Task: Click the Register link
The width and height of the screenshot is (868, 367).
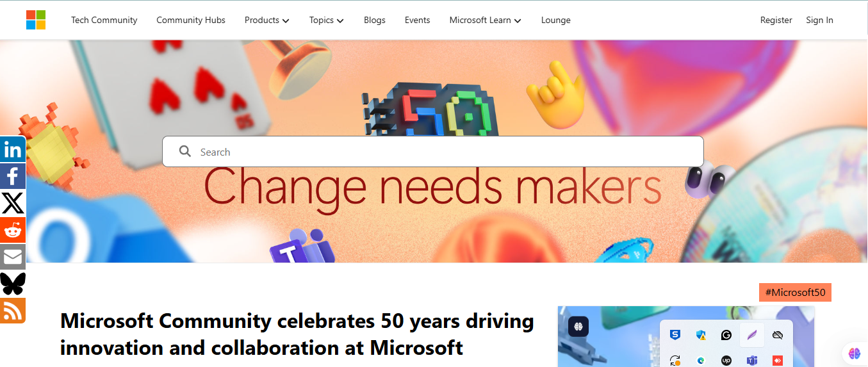Action: click(776, 20)
